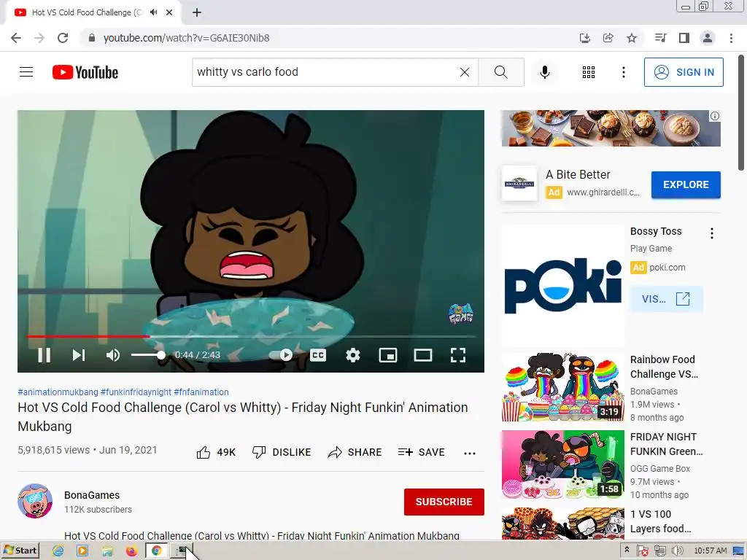The width and height of the screenshot is (747, 560).
Task: Show hidden tray icons arrow
Action: pyautogui.click(x=627, y=550)
